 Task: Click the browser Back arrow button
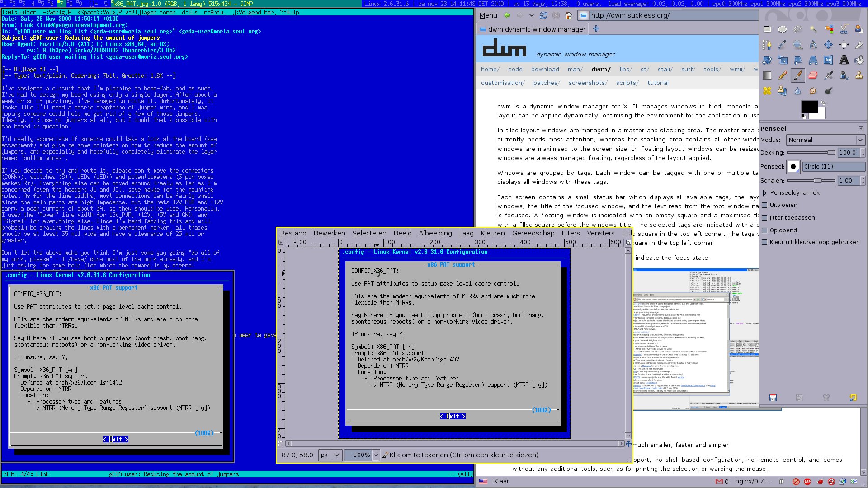tap(507, 15)
